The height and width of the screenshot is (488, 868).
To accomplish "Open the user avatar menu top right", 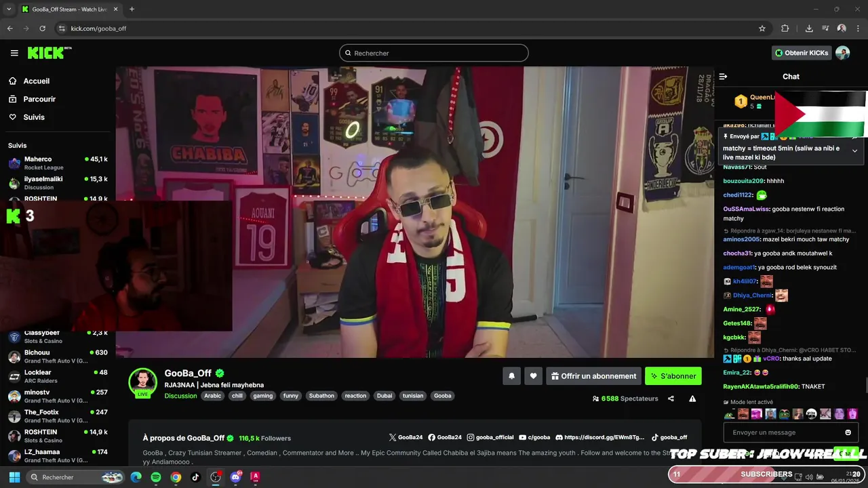I will 842,53.
